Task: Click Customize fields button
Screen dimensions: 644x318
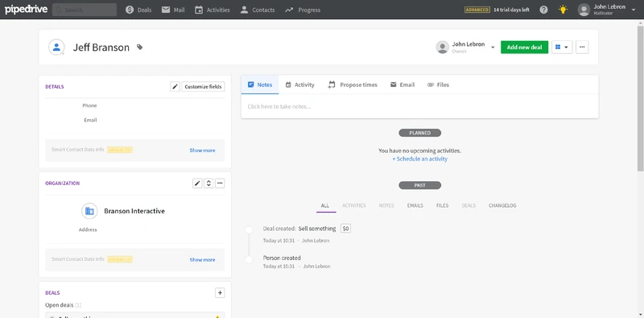Action: [204, 87]
